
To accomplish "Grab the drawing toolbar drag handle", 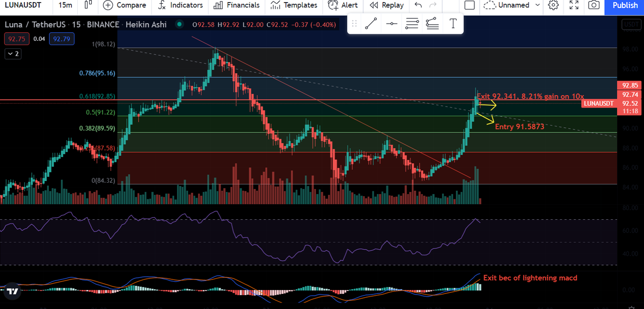I will click(x=354, y=24).
